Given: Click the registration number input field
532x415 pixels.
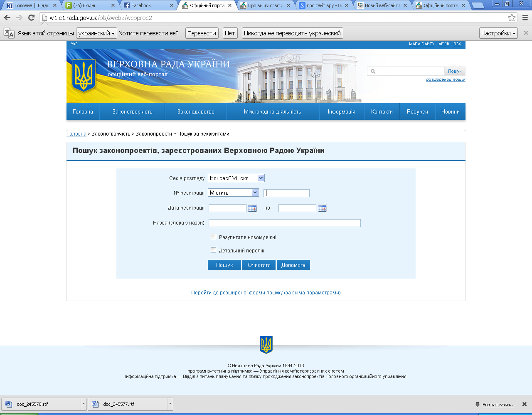Looking at the screenshot, I should pyautogui.click(x=287, y=193).
